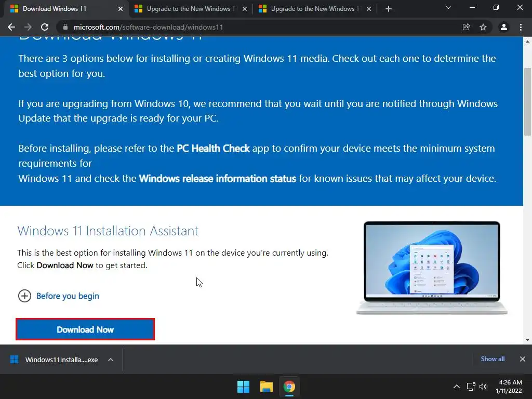The image size is (532, 399).
Task: Open File Explorer from taskbar
Action: point(267,387)
